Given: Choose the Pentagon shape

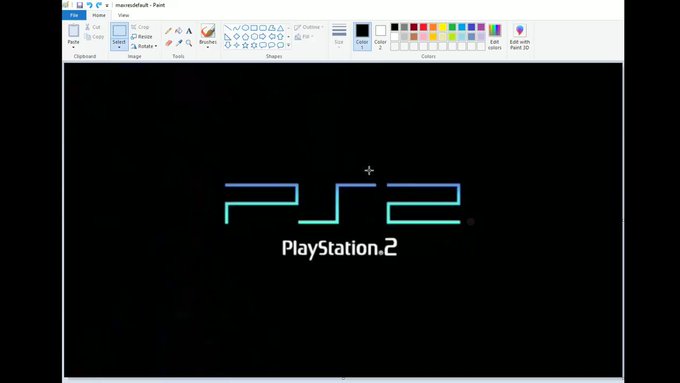Looking at the screenshot, I should [245, 36].
